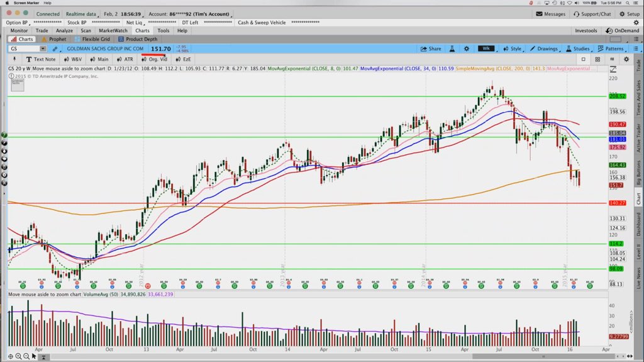Apply the W&V chart style
This screenshot has height=362, width=644.
pos(73,59)
